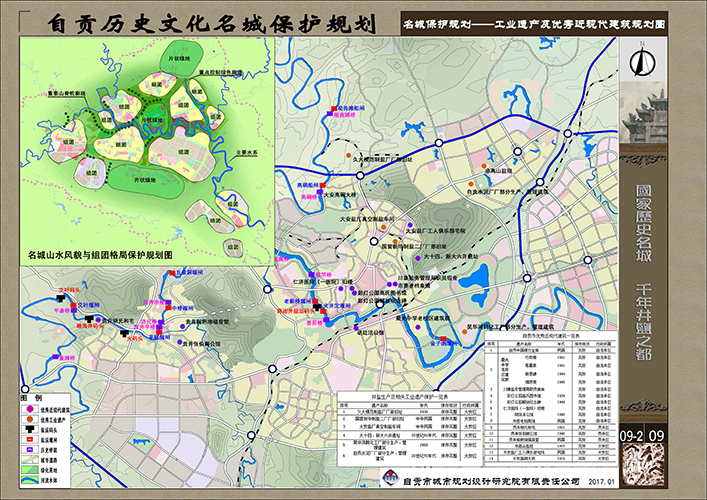This screenshot has width=707, height=500.
Task: Select the black wharf legend symbol
Action: pos(29,429)
